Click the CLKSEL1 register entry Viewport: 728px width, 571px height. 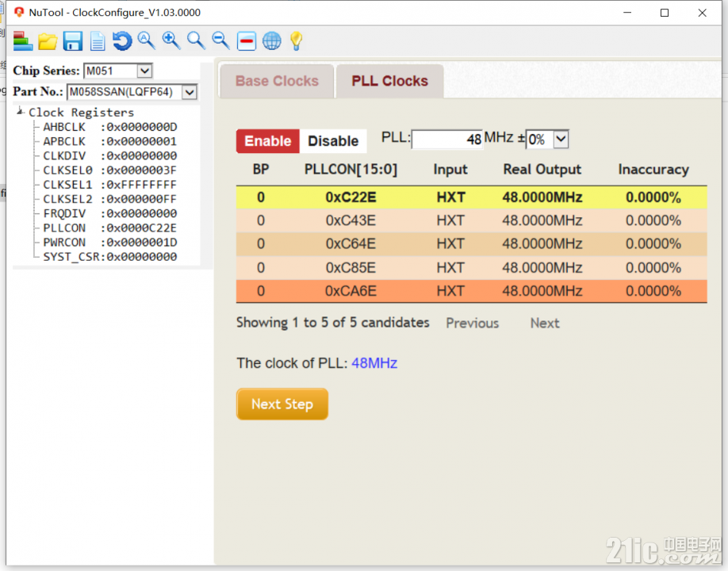tap(110, 184)
